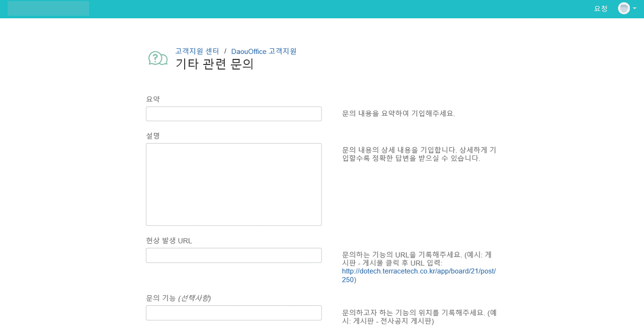Viewport: 644px width, 331px height.
Task: Select the 현상 발생 URL input box
Action: 234,255
